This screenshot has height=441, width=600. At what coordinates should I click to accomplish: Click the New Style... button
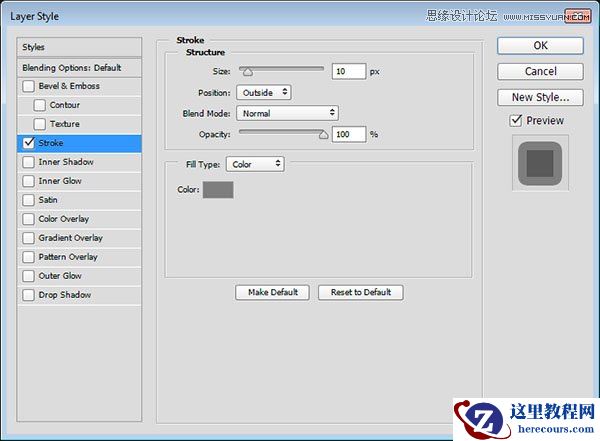540,97
